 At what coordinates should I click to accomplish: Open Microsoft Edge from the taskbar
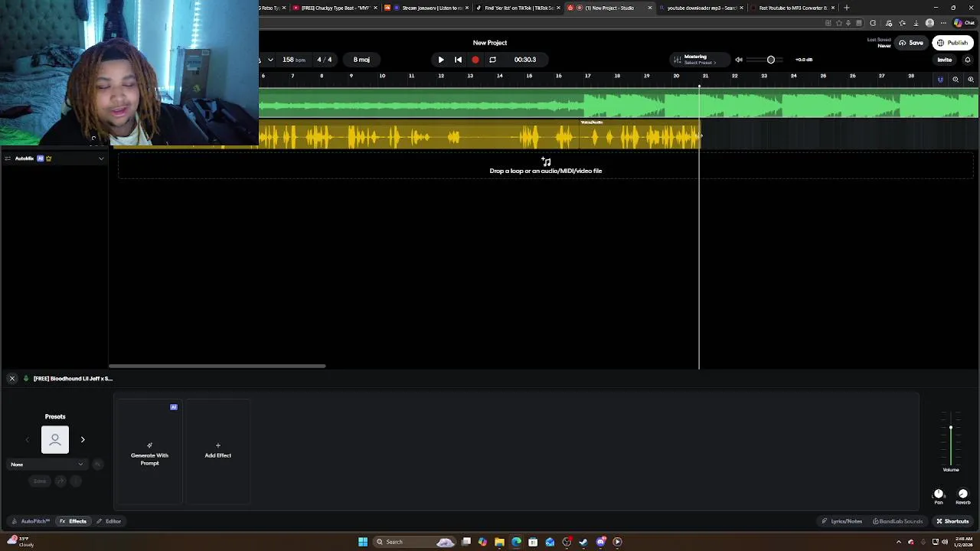(516, 542)
